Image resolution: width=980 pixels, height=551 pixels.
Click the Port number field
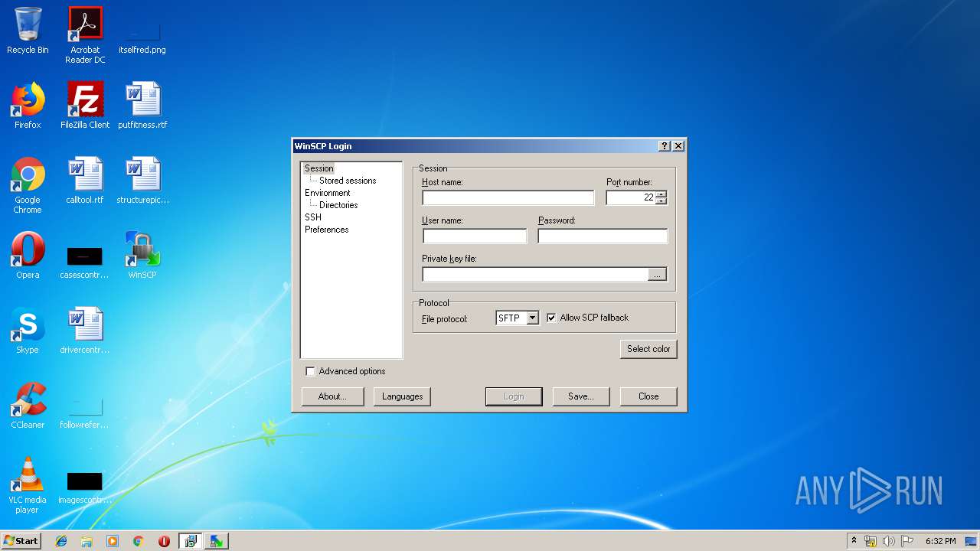(x=631, y=197)
